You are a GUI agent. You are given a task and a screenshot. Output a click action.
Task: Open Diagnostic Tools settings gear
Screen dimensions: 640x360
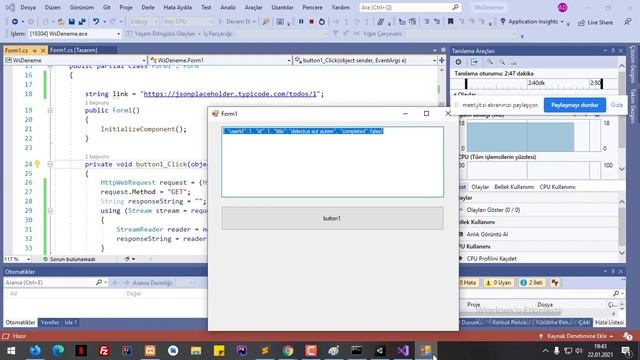458,62
